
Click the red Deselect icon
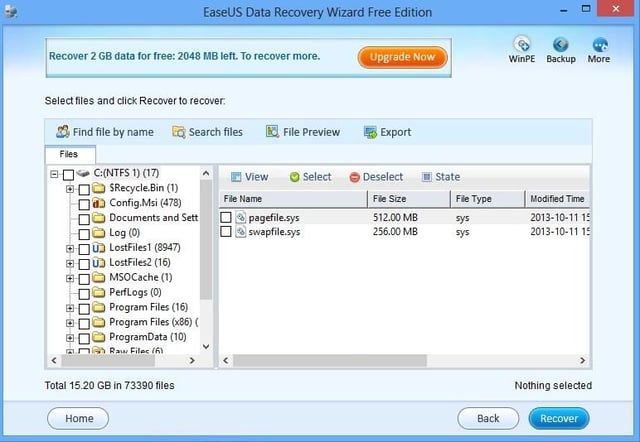(354, 177)
